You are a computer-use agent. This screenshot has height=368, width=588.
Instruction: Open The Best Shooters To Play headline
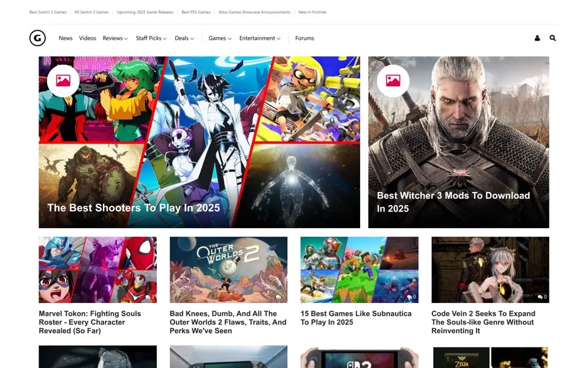point(134,208)
